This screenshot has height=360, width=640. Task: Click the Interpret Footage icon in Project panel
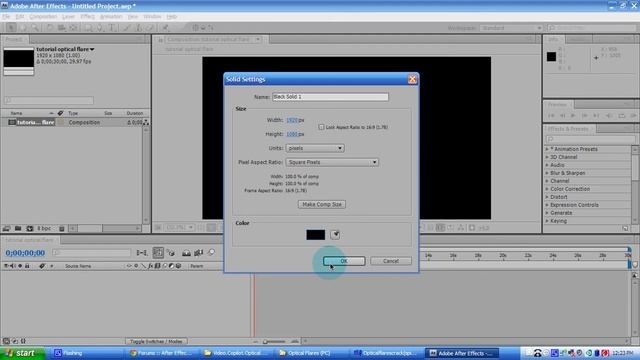7,229
